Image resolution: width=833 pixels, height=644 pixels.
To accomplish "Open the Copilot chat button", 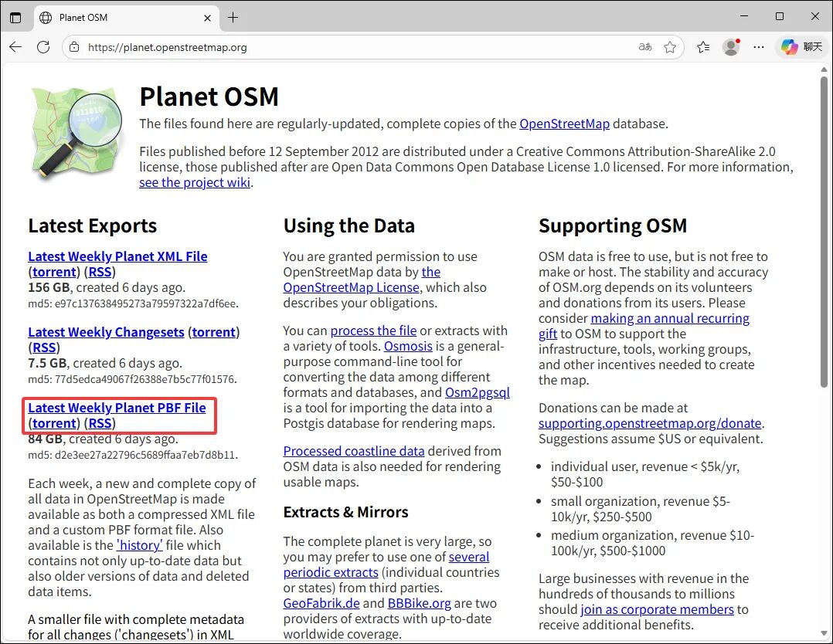I will (x=801, y=47).
